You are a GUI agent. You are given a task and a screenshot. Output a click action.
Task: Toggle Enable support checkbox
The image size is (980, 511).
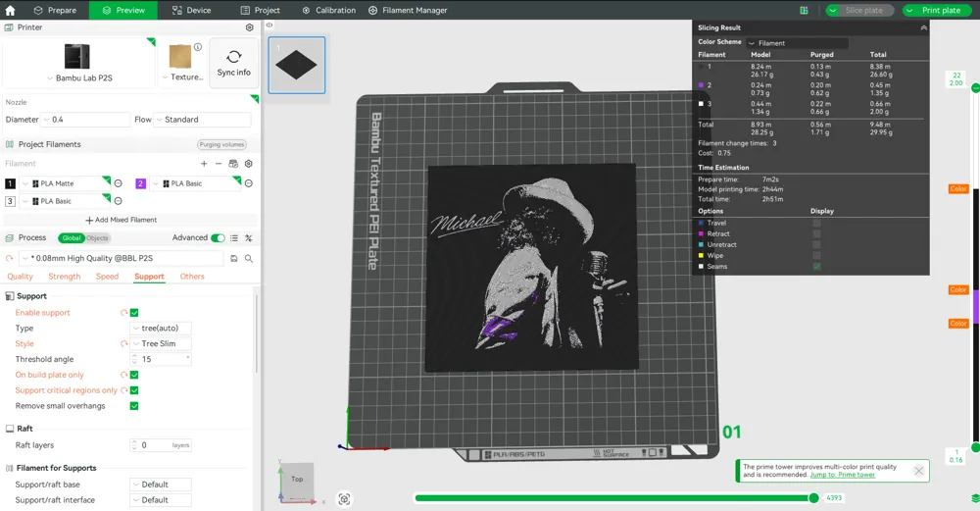[134, 313]
